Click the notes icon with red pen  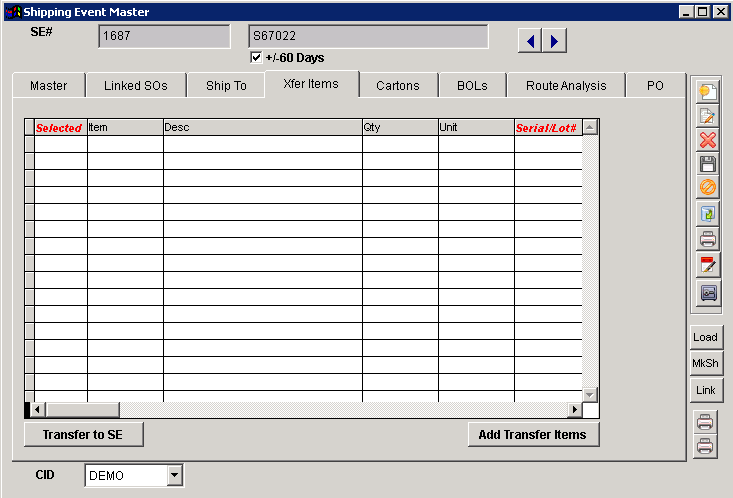point(707,264)
